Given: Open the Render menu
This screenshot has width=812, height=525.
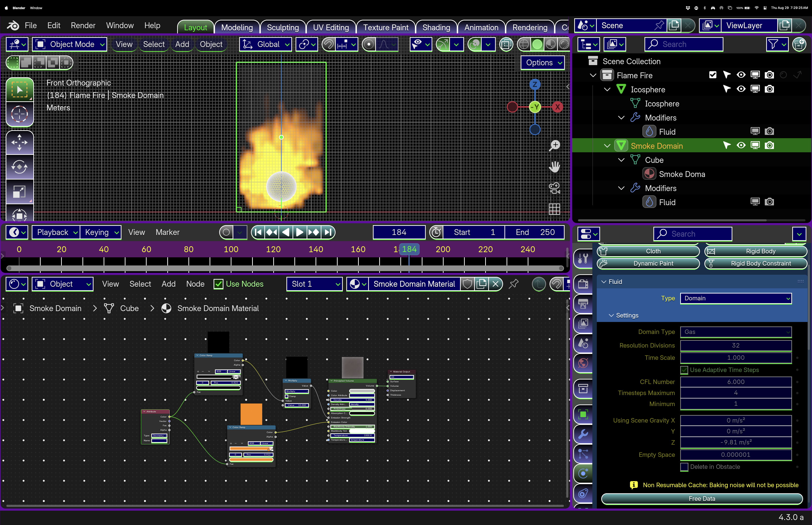Looking at the screenshot, I should (83, 26).
